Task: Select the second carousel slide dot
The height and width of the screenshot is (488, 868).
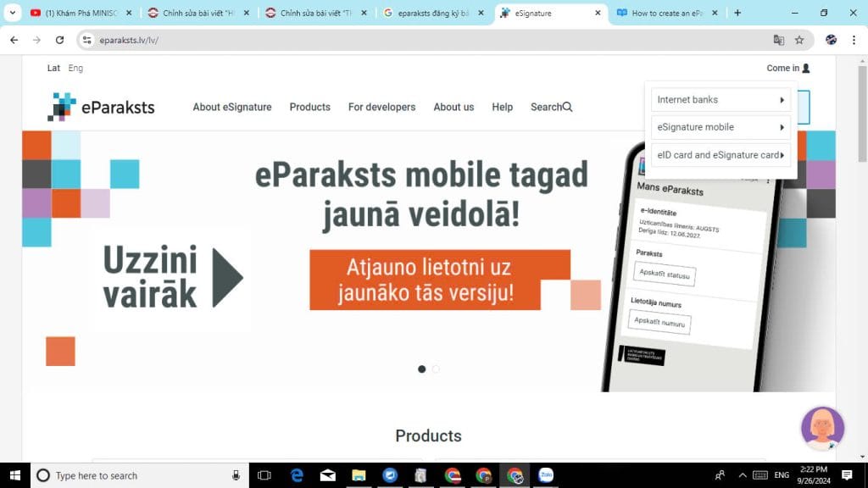Action: pos(436,369)
